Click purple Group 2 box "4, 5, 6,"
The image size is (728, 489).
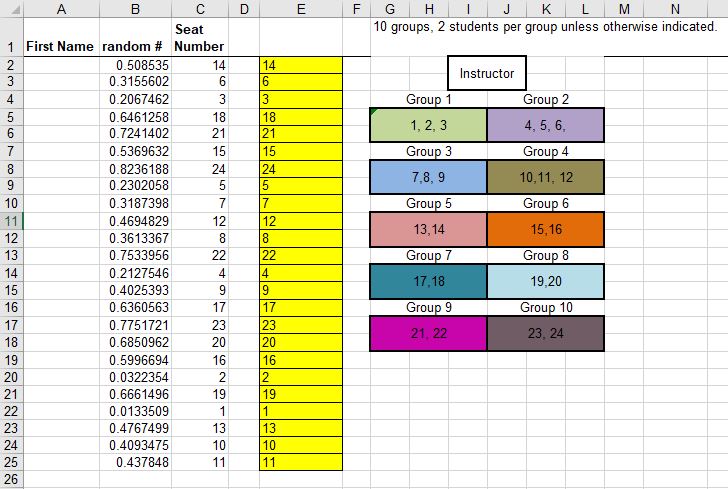pos(546,124)
